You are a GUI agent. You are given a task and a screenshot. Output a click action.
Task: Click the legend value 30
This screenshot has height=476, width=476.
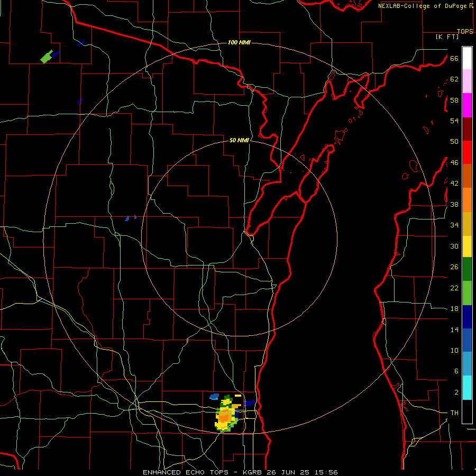[454, 246]
